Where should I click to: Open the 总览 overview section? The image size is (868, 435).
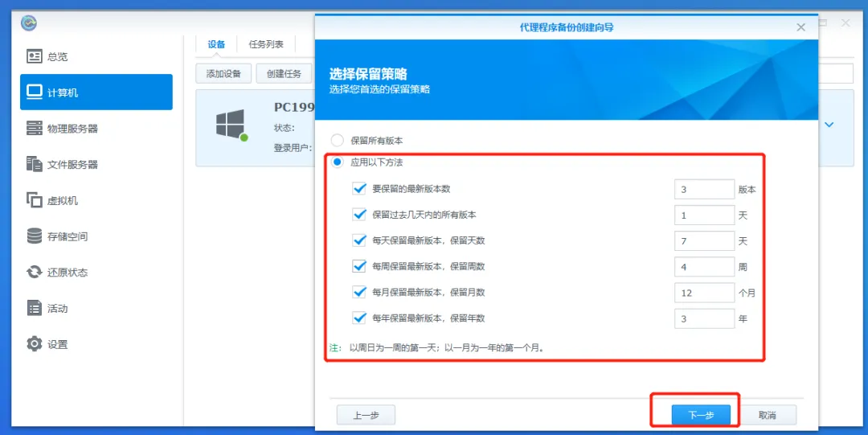click(x=96, y=56)
